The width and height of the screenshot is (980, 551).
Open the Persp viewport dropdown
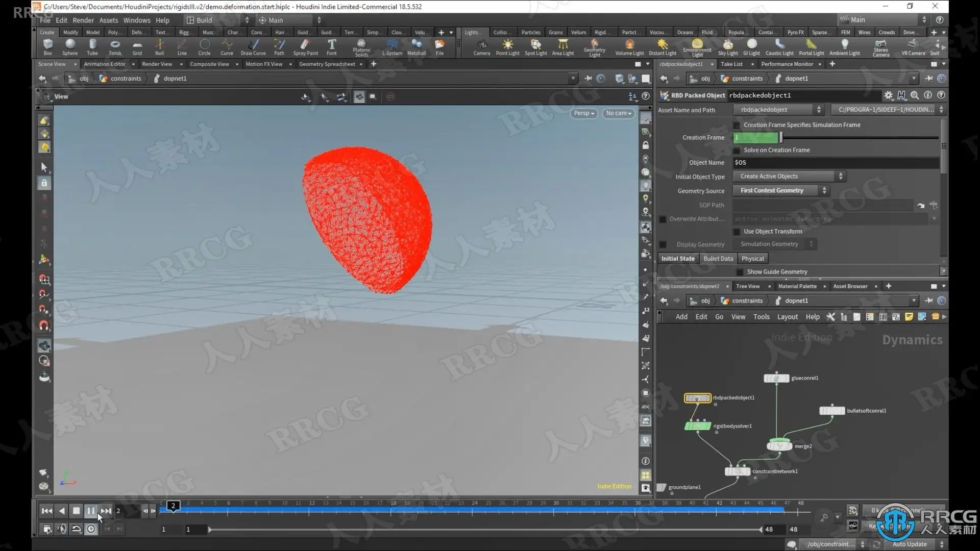coord(584,113)
